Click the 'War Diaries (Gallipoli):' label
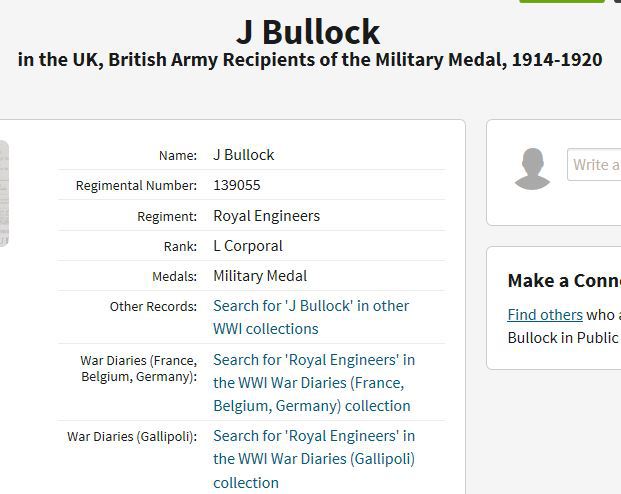Viewport: 621px width, 494px height. tap(132, 437)
